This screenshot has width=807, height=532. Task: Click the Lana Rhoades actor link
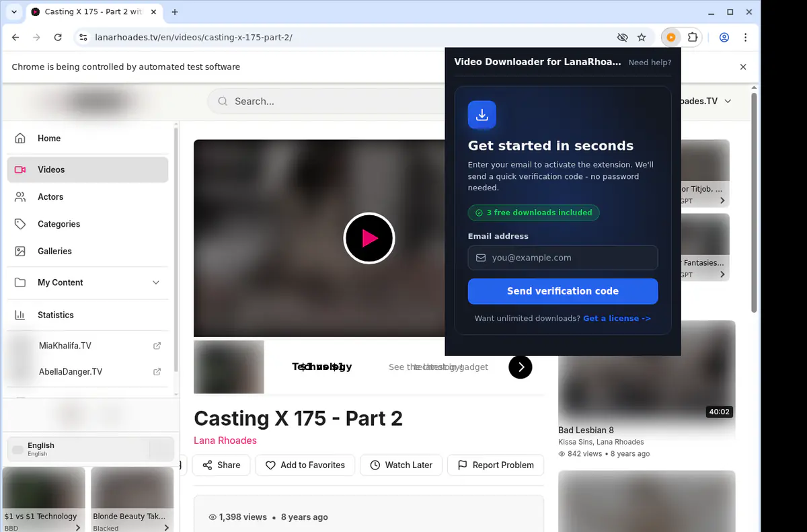(x=225, y=441)
